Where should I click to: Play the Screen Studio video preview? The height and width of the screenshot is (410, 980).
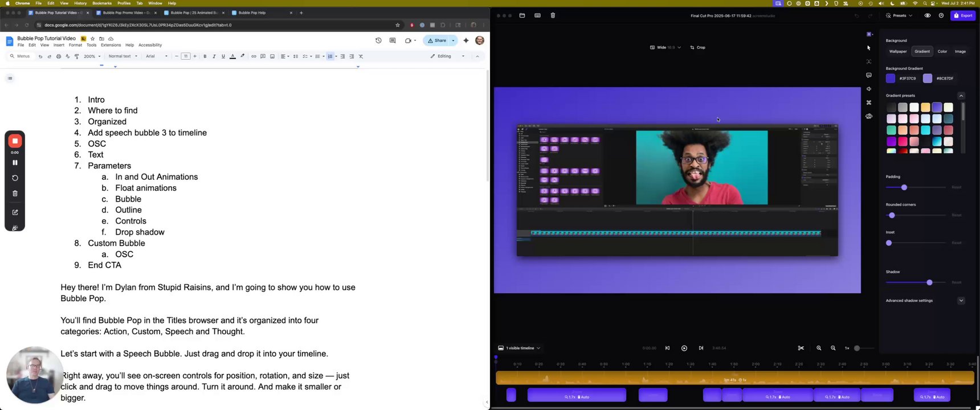684,348
